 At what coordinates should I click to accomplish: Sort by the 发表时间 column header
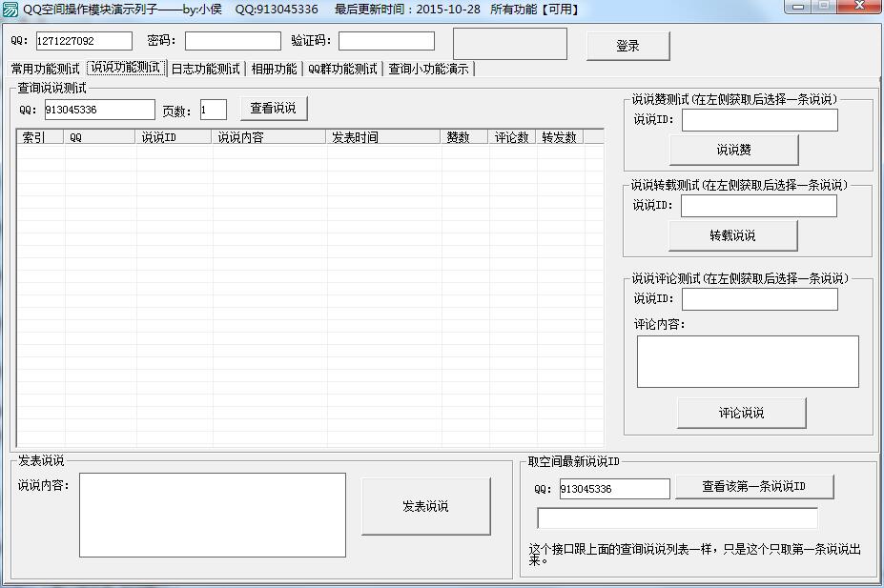click(x=383, y=137)
